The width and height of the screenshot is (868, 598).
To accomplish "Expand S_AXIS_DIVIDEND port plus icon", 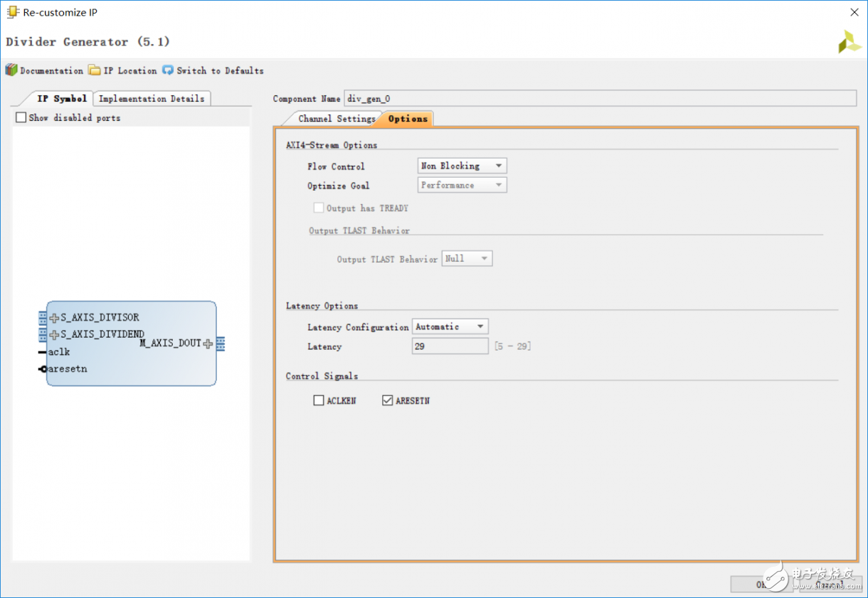I will pyautogui.click(x=54, y=335).
